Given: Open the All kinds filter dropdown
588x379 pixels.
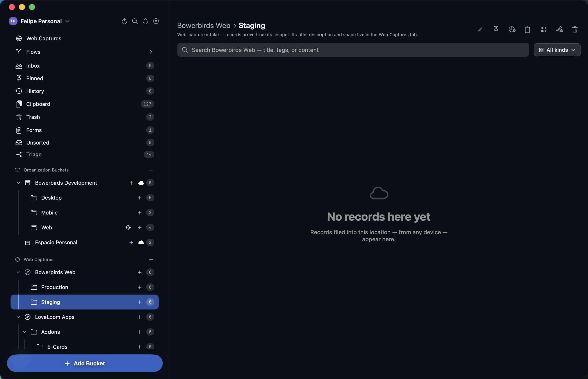Looking at the screenshot, I should click(x=557, y=50).
